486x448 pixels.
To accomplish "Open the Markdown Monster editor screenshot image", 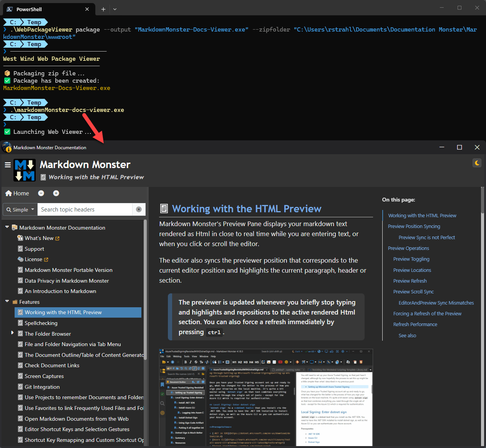I will (x=266, y=397).
